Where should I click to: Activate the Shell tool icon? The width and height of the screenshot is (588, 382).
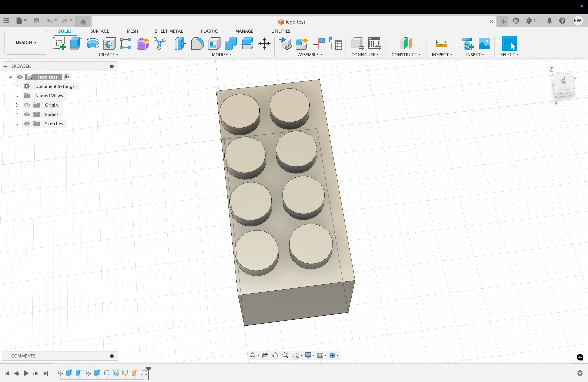214,44
